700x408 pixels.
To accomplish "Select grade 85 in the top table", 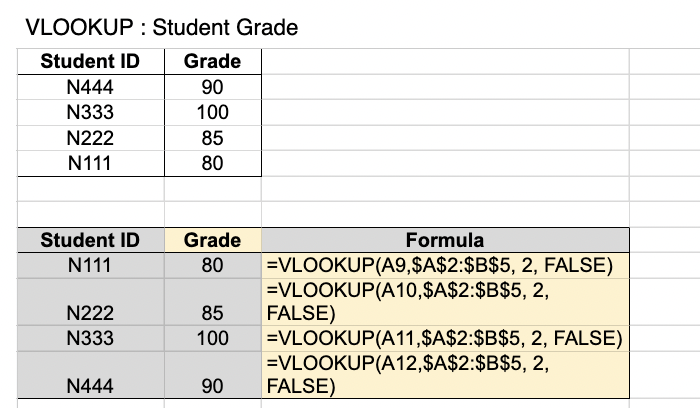I will click(212, 138).
